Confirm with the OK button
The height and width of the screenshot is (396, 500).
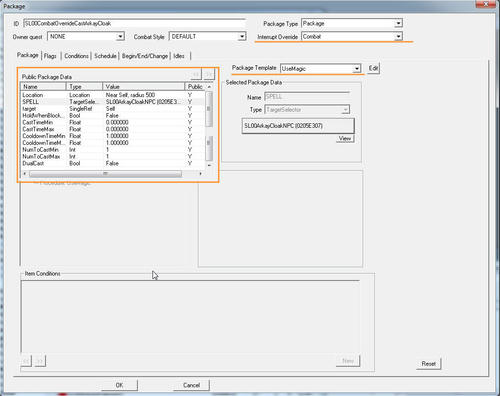point(119,385)
